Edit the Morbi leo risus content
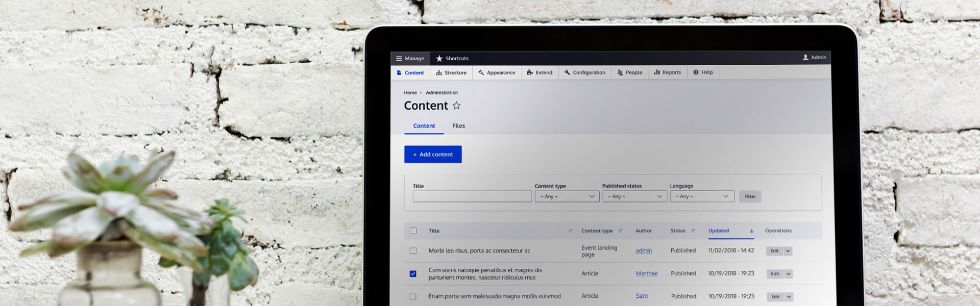Screen dimensions: 980x306 coord(774,251)
